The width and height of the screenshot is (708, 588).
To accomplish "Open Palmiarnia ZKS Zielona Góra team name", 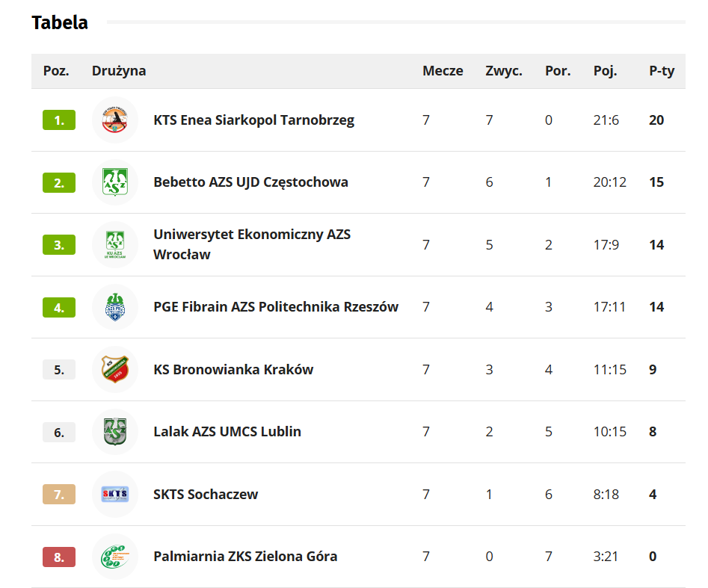I will tap(245, 557).
